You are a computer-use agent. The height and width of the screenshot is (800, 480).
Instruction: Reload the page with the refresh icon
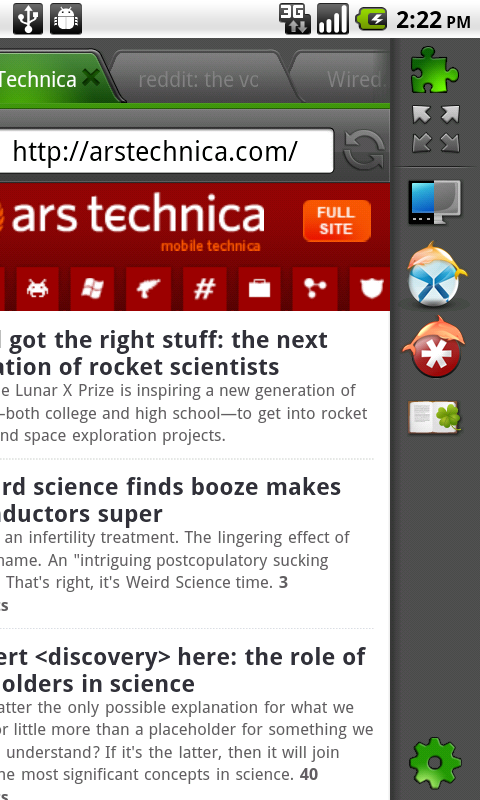pos(364,150)
